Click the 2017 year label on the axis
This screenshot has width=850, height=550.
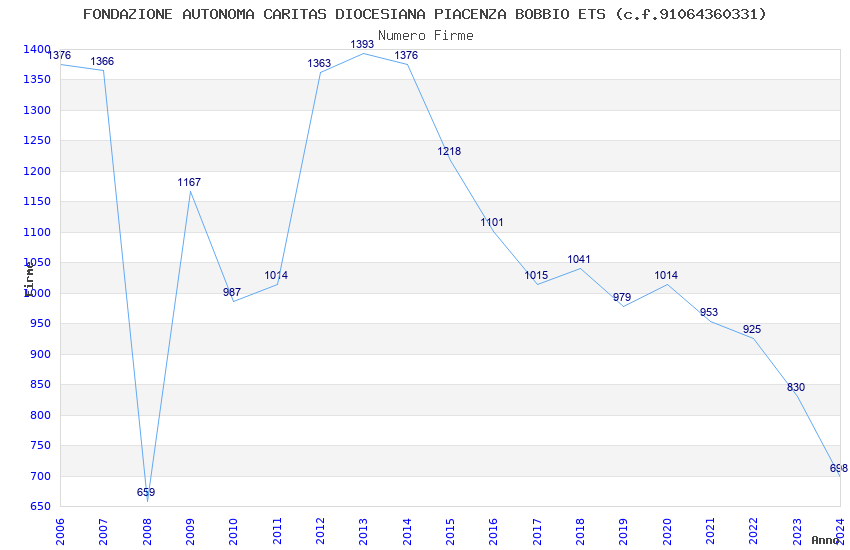coord(537,532)
